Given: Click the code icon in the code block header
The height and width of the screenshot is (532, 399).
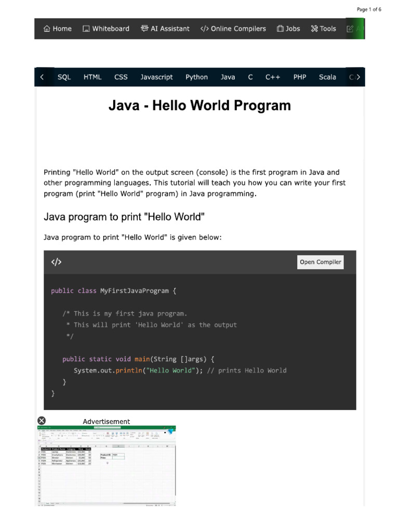Looking at the screenshot, I should point(56,262).
